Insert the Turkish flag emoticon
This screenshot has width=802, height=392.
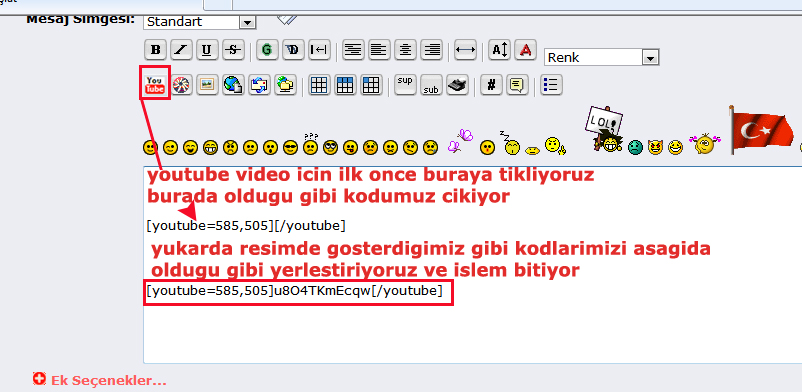pos(761,129)
